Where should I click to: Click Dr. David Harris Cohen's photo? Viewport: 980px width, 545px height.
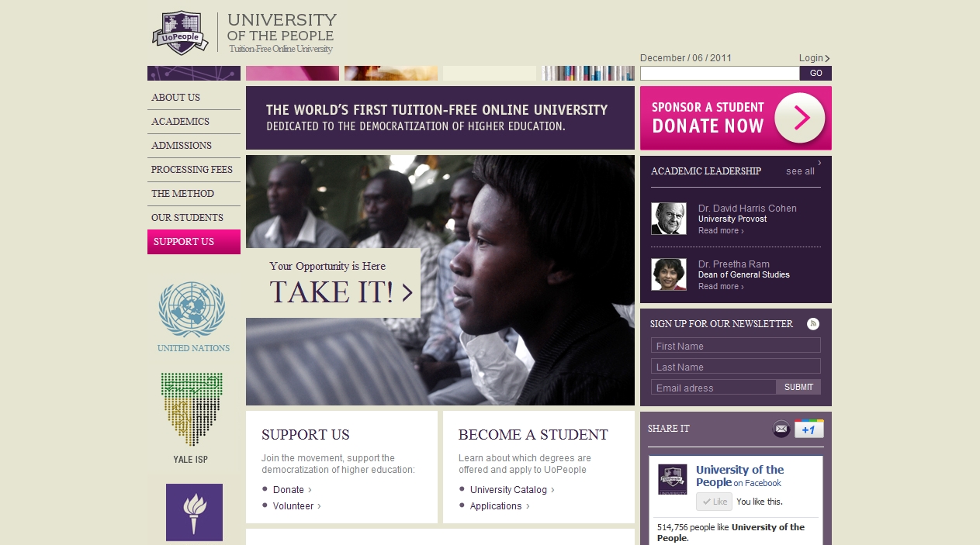(x=668, y=219)
